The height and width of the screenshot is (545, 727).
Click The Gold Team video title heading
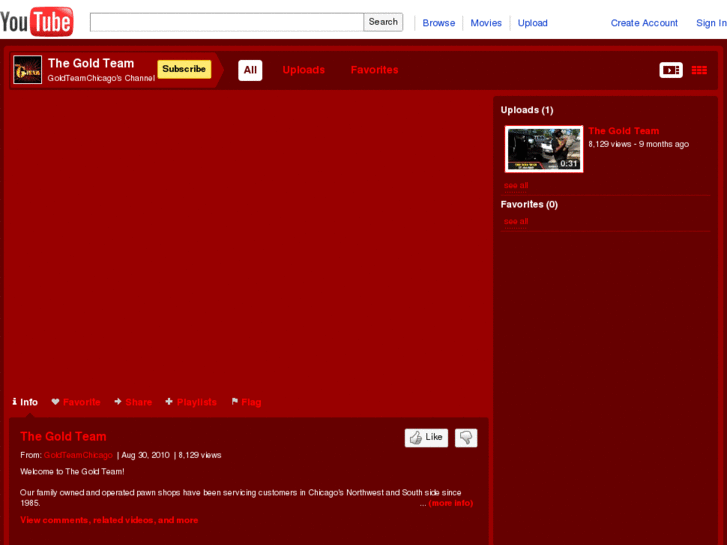coord(64,436)
